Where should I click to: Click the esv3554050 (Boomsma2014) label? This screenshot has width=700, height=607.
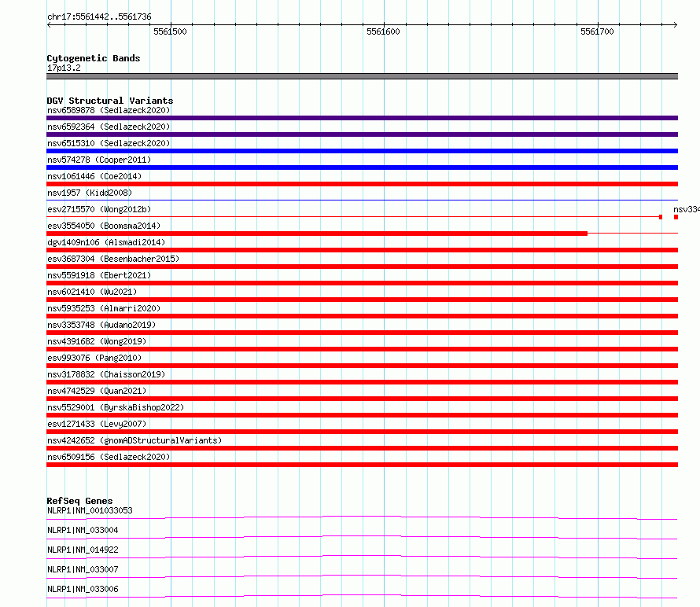(x=104, y=226)
